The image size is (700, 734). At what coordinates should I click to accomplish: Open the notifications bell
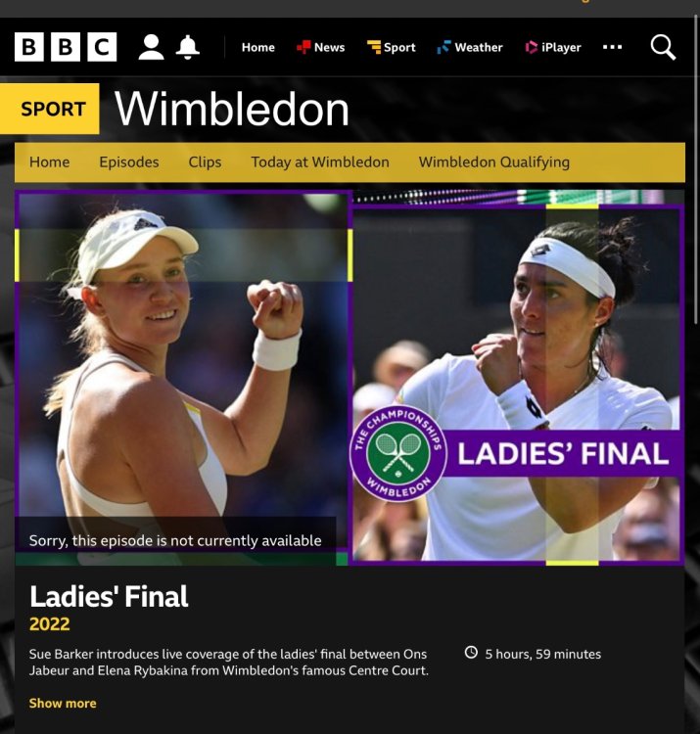[188, 47]
